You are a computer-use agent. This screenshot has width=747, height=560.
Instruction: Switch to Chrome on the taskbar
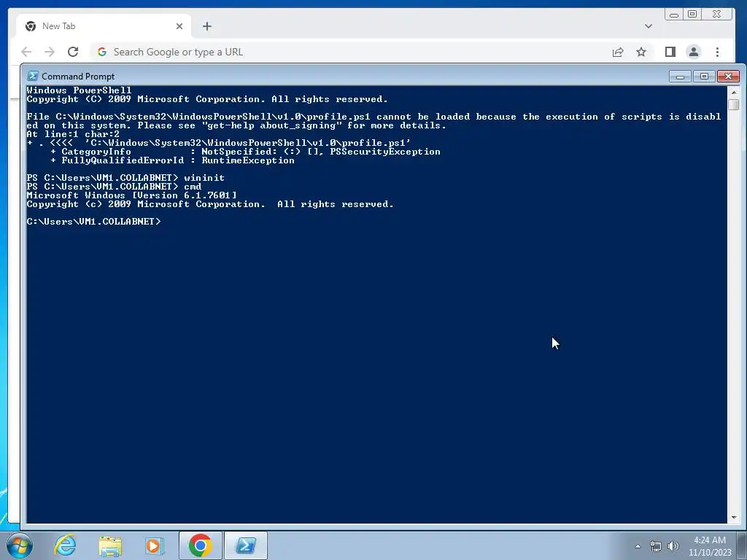point(201,545)
